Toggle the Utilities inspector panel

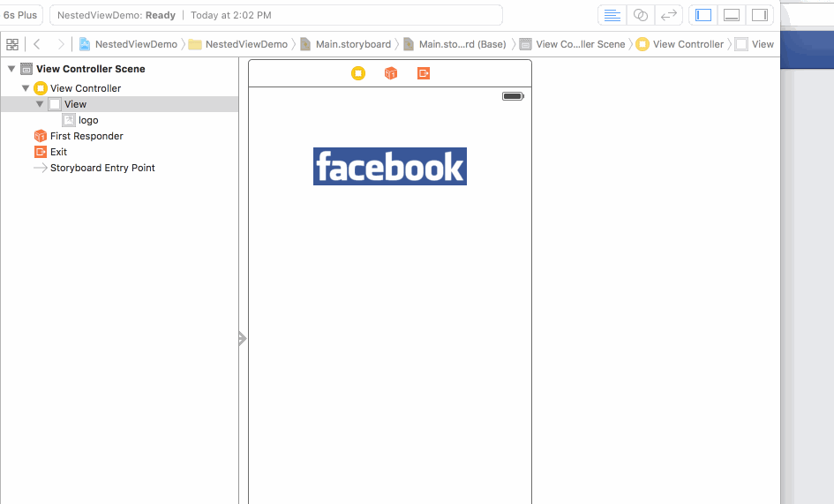pyautogui.click(x=760, y=15)
